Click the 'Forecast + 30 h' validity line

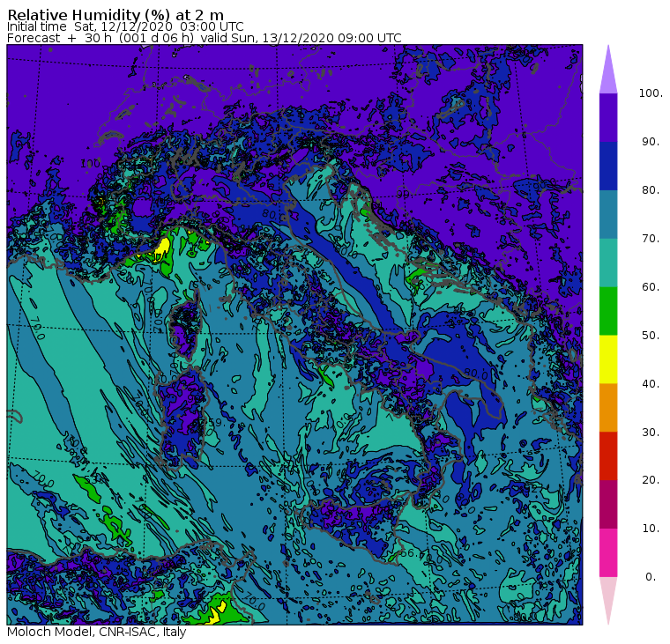coord(205,38)
